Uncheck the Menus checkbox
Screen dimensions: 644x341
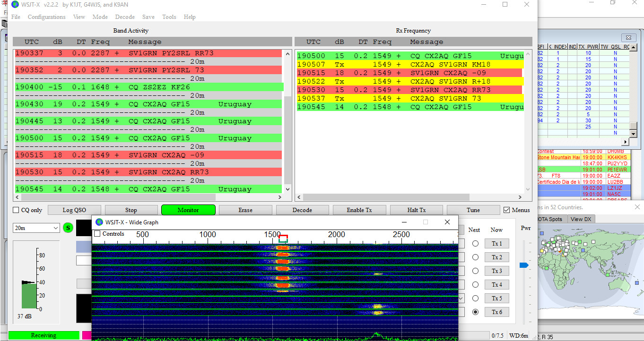(507, 210)
